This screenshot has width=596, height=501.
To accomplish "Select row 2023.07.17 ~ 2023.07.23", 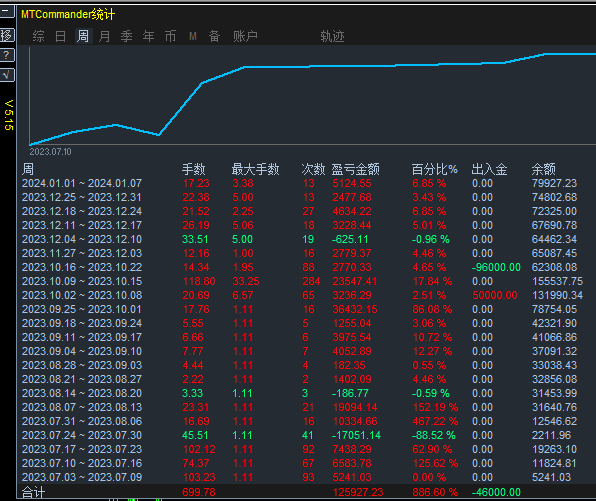I will click(302, 449).
